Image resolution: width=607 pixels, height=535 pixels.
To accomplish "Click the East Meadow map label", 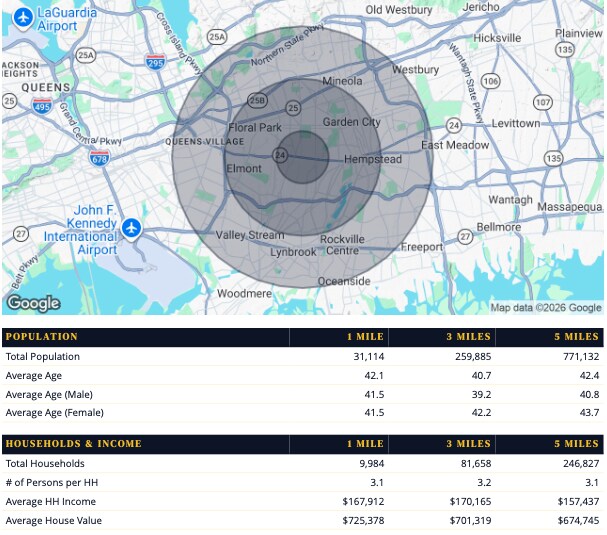I will click(x=455, y=145).
